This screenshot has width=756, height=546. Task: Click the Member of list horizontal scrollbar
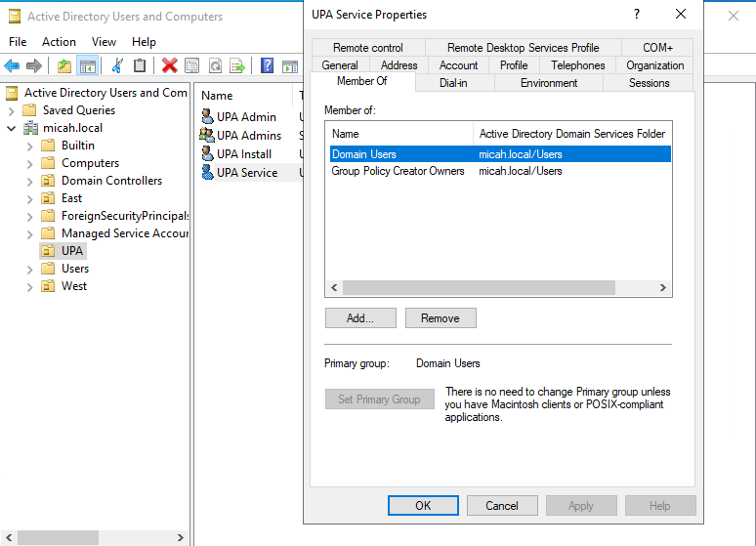pos(479,288)
